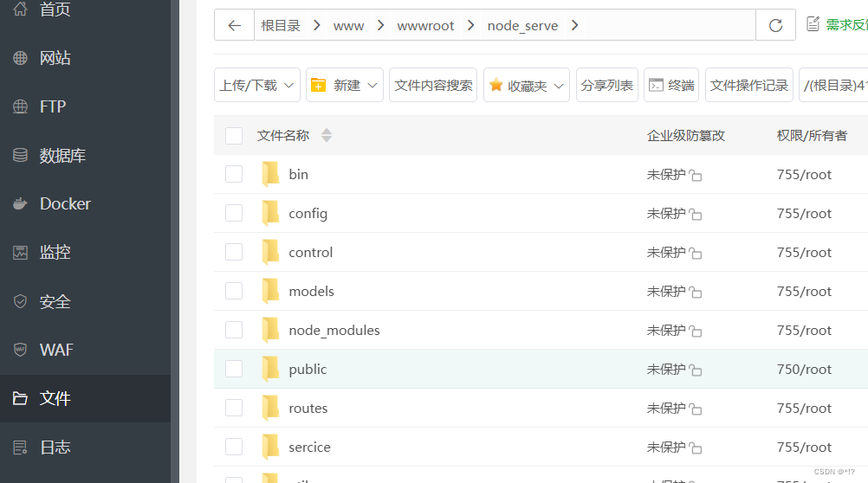The height and width of the screenshot is (483, 868).
Task: Open 安全 security section
Action: (x=85, y=301)
